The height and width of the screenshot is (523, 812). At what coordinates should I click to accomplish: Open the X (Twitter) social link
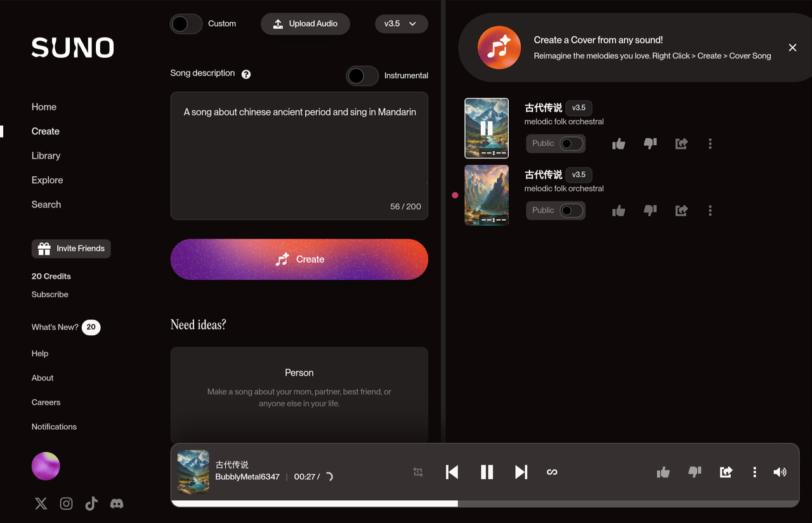point(41,503)
